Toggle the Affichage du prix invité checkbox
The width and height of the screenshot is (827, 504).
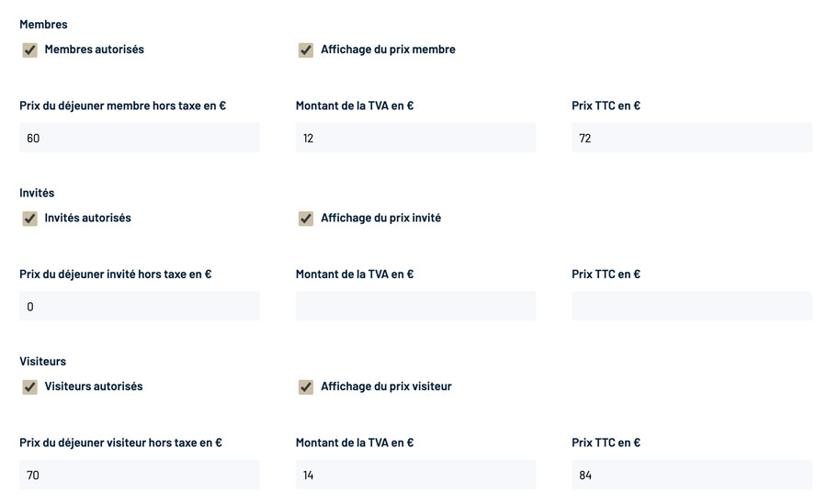coord(306,218)
